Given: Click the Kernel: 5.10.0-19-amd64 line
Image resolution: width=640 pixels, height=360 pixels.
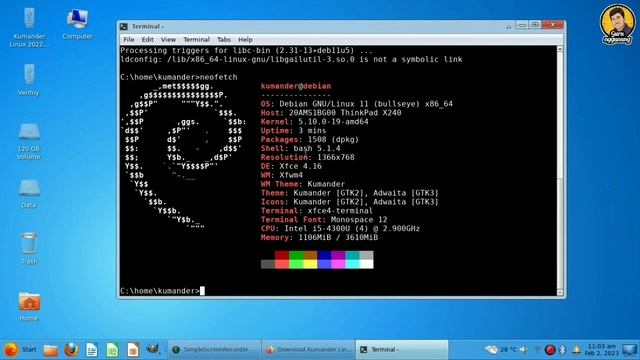Looking at the screenshot, I should [314, 122].
